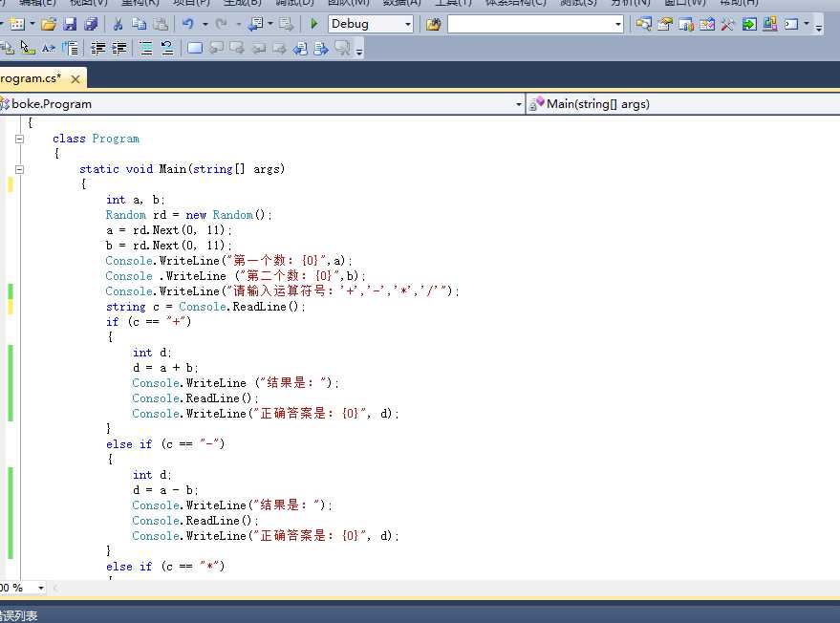Click the 'string c = Console.ReadLine();' line
The height and width of the screenshot is (623, 840).
[x=205, y=307]
